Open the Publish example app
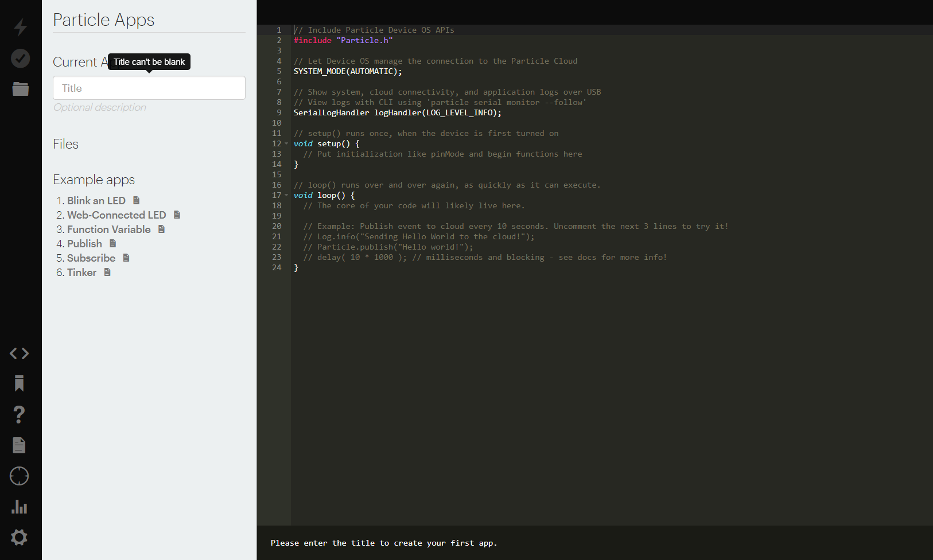Screen dimensions: 933x560 [x=84, y=243]
